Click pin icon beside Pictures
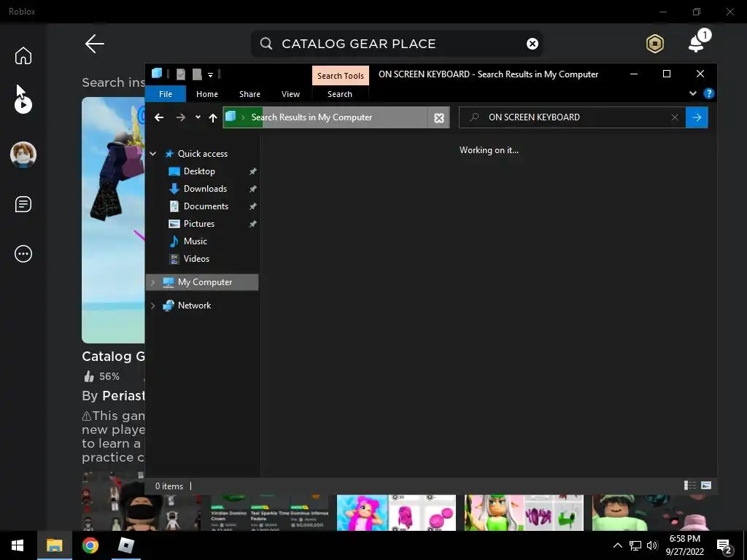The width and height of the screenshot is (747, 560). point(252,224)
